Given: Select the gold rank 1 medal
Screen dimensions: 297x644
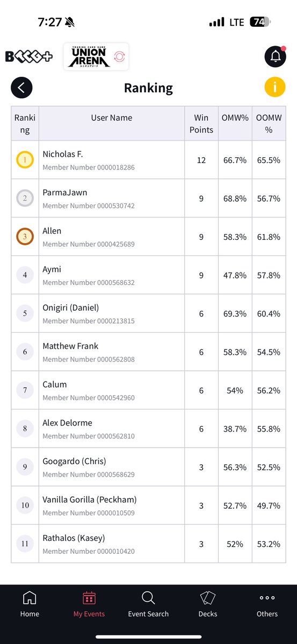Looking at the screenshot, I should (x=25, y=160).
